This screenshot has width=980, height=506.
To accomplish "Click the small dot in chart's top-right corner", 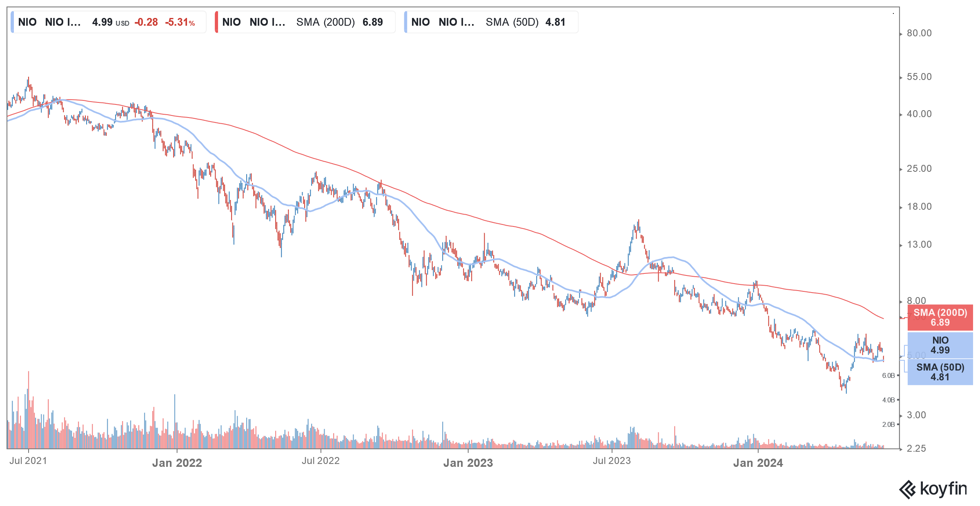I will pyautogui.click(x=893, y=13).
